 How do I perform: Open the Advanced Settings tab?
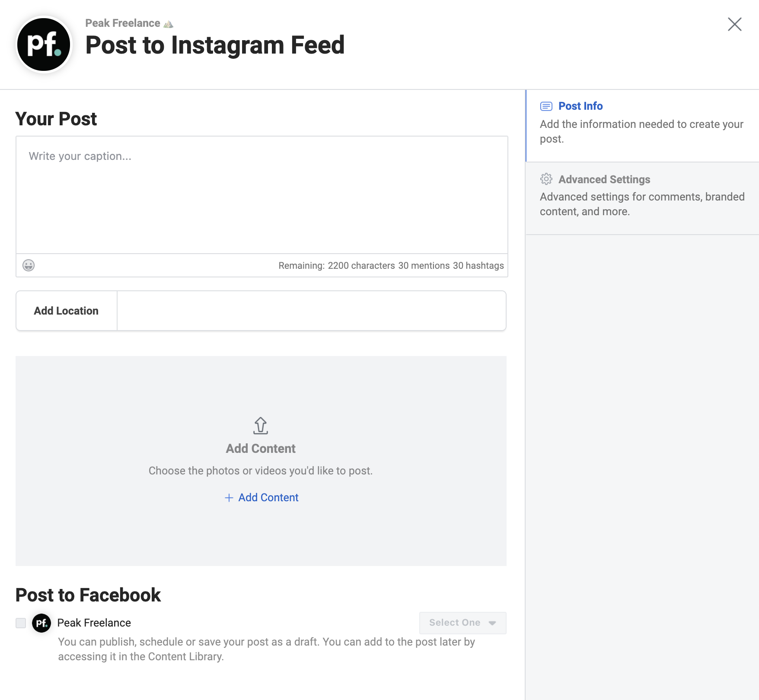604,179
